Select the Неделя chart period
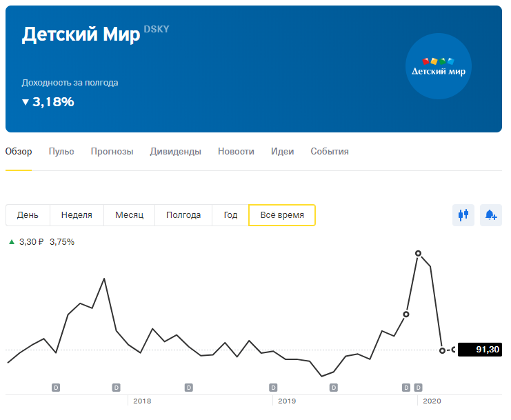This screenshot has width=511, height=420. pos(77,215)
